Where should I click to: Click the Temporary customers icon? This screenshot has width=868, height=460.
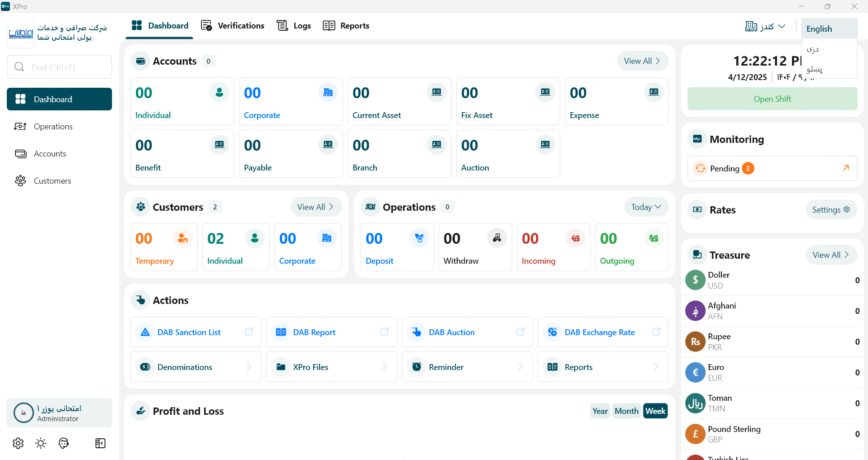tap(183, 238)
